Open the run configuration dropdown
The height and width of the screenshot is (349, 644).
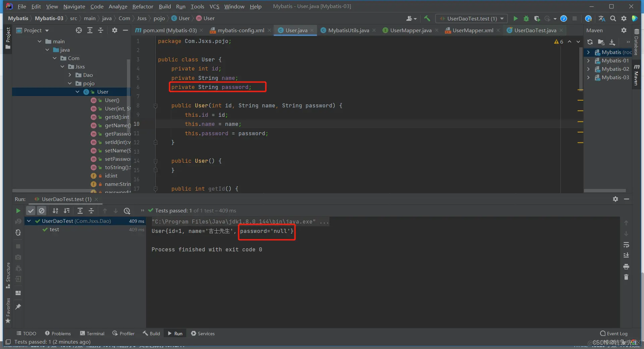coord(471,18)
